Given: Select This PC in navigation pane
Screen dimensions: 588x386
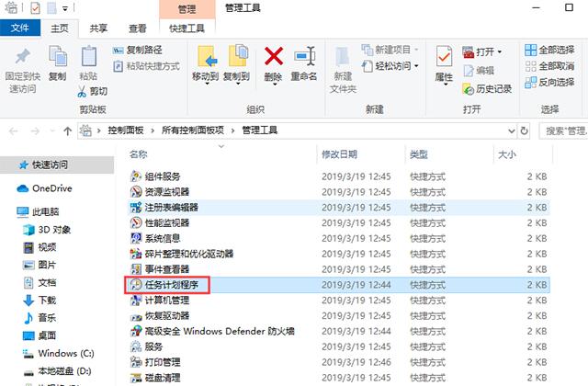Looking at the screenshot, I should pos(39,212).
